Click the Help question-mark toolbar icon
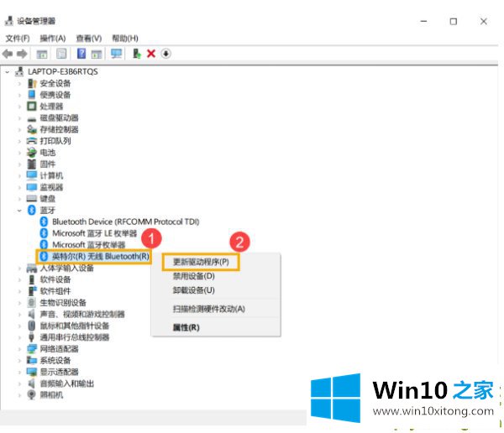 [x=81, y=54]
